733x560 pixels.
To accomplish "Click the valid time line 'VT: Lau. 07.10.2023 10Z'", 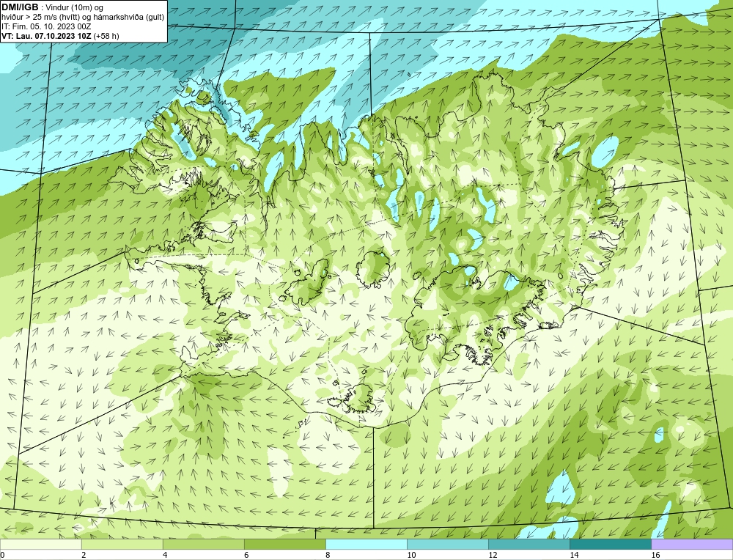I will coord(48,35).
